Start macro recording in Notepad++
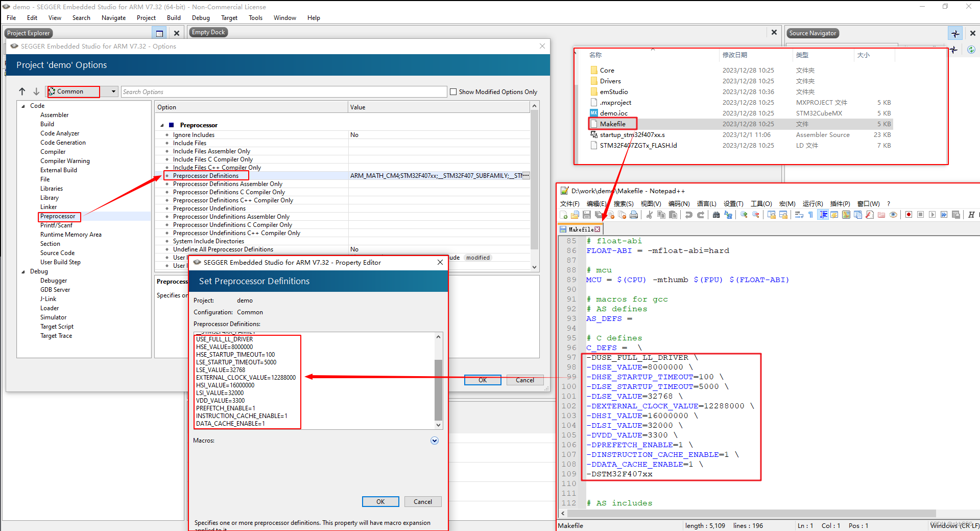The height and width of the screenshot is (531, 980). (909, 215)
